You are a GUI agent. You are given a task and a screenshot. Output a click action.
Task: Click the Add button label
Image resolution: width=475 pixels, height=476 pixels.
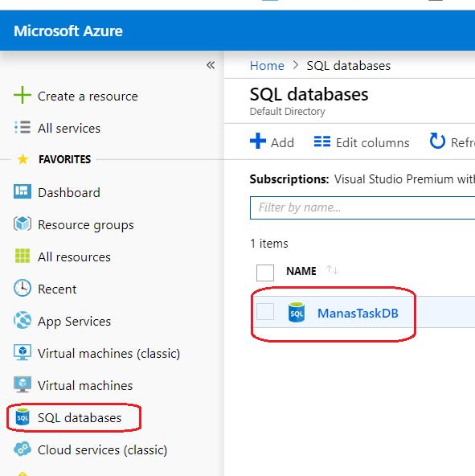pyautogui.click(x=282, y=142)
